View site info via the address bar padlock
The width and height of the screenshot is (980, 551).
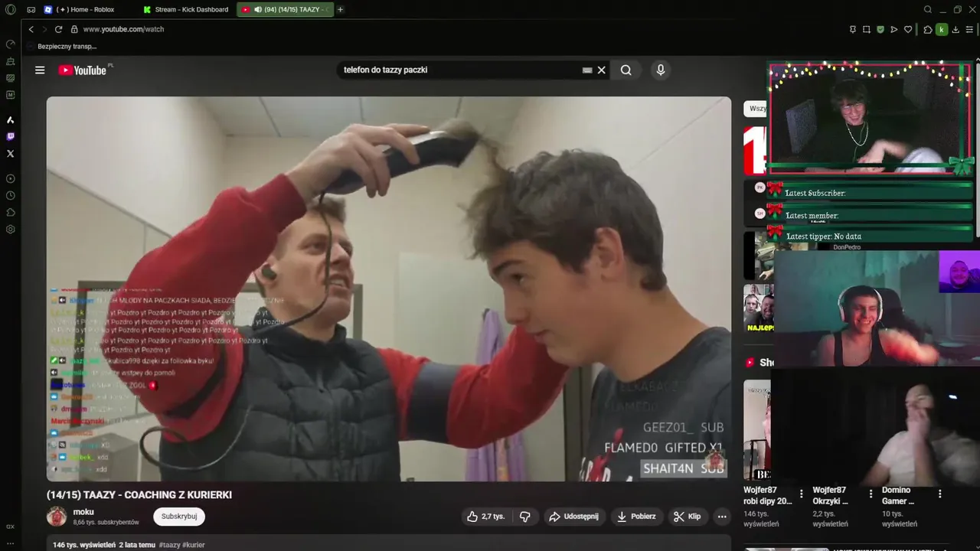pyautogui.click(x=74, y=29)
